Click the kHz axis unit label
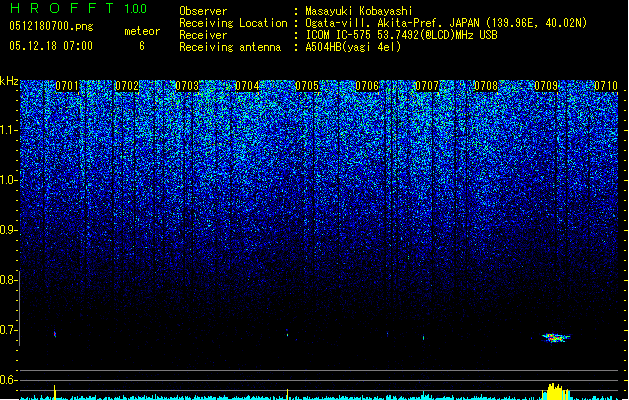The height and width of the screenshot is (400, 629). pyautogui.click(x=9, y=81)
